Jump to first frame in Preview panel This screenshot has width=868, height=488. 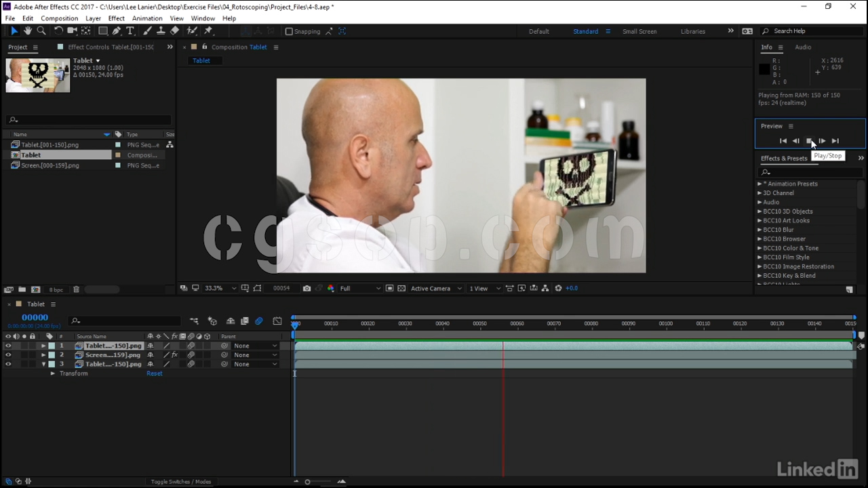(783, 141)
